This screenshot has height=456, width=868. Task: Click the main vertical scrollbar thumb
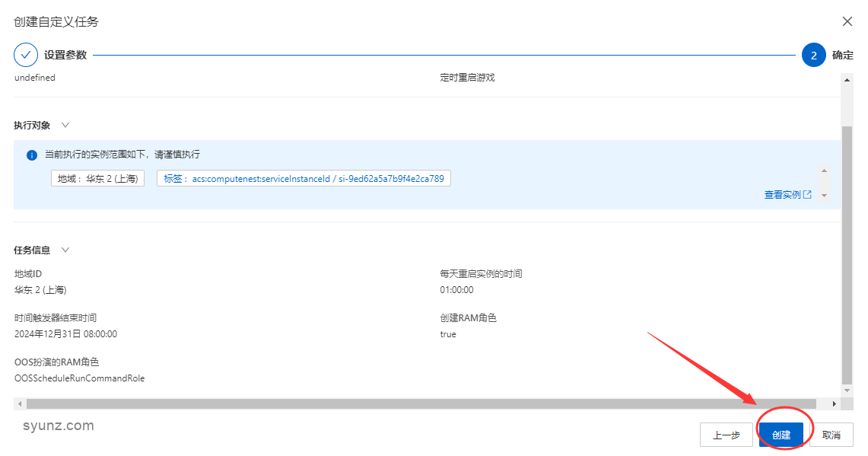click(x=847, y=255)
